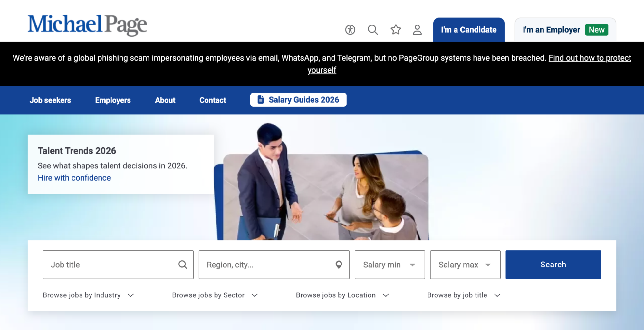Click the green New badge
The image size is (644, 330).
point(597,30)
